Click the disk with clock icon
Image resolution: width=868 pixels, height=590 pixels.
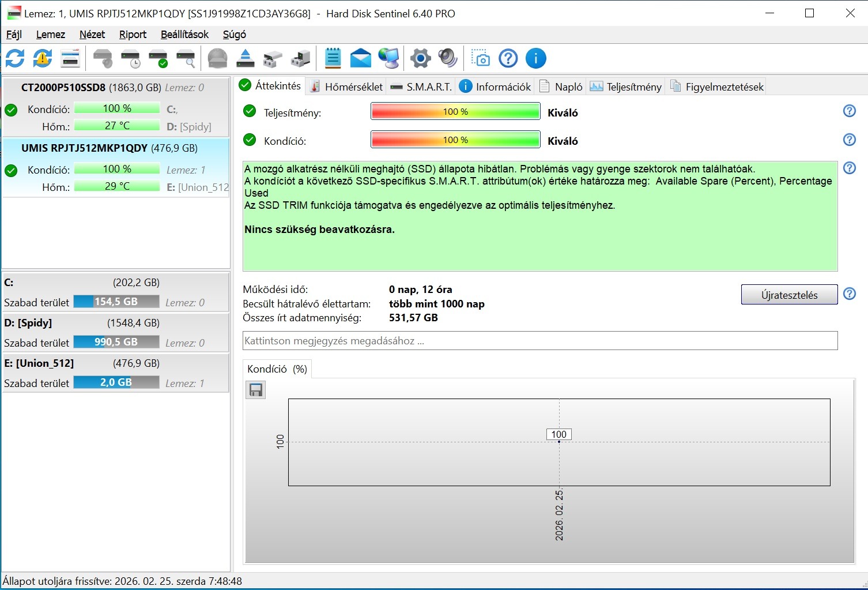click(131, 58)
